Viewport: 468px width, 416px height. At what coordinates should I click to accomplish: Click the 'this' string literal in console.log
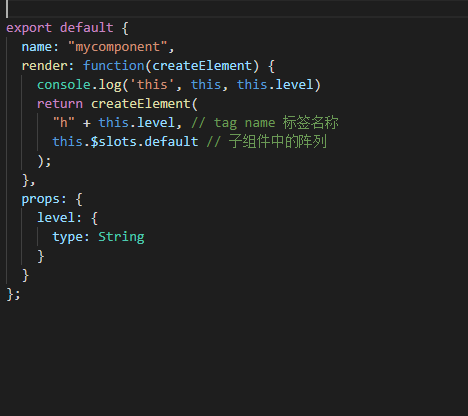[152, 85]
